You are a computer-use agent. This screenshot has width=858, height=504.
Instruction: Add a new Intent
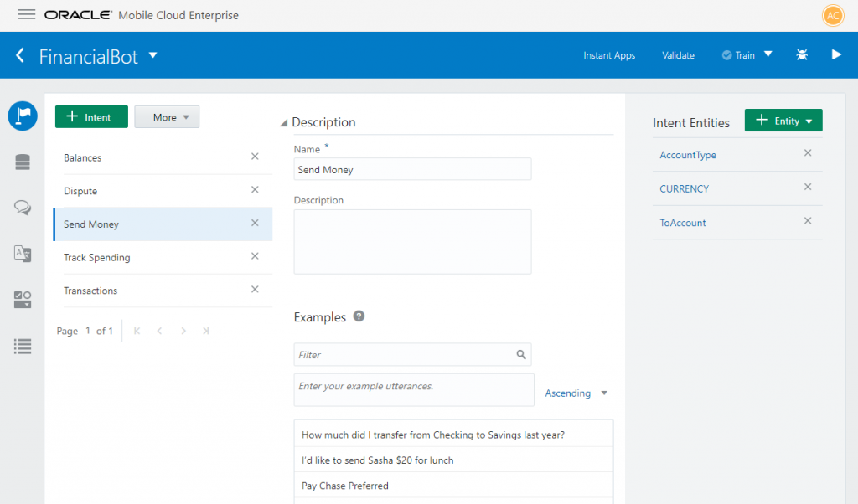coord(91,117)
